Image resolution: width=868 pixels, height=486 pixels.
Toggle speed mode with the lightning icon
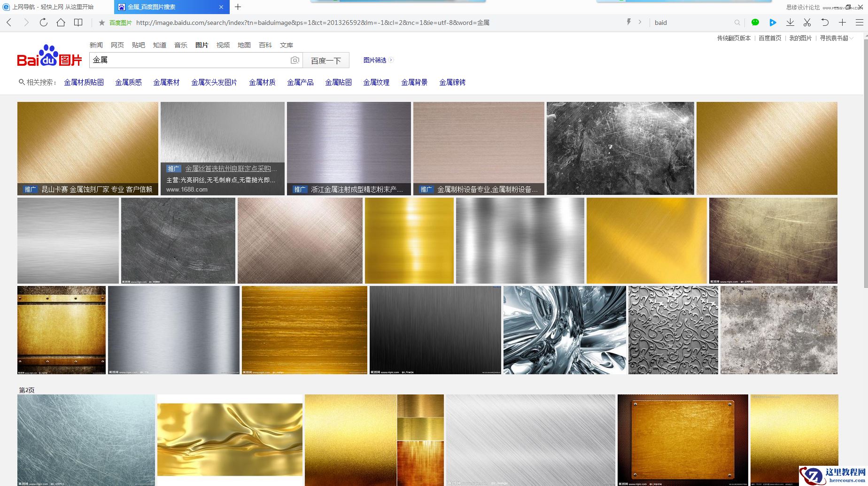tap(629, 22)
